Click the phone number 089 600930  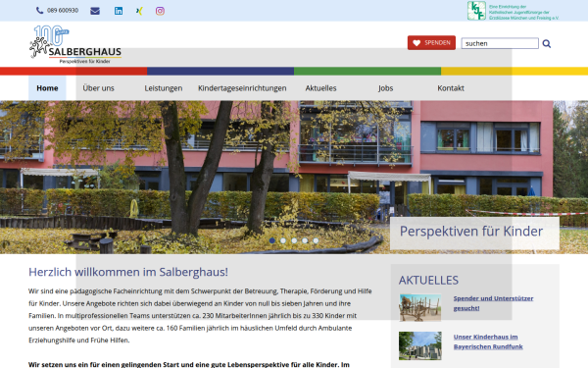(63, 11)
